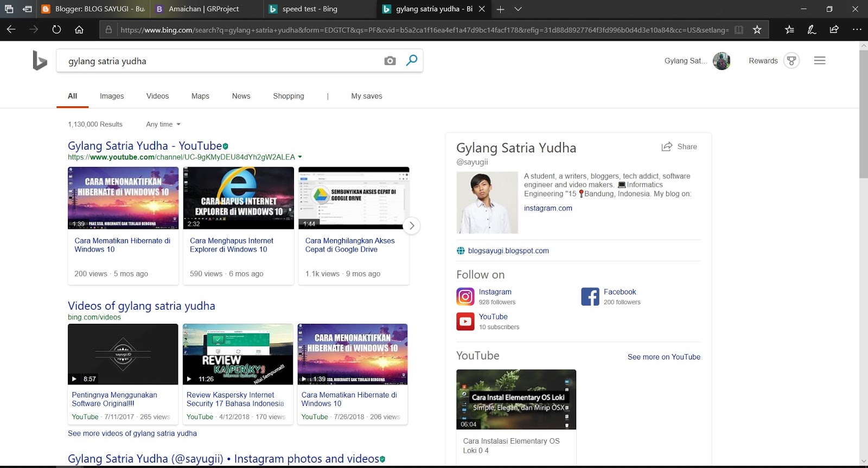Screen dimensions: 868x468
Task: Open My saves
Action: tap(367, 96)
